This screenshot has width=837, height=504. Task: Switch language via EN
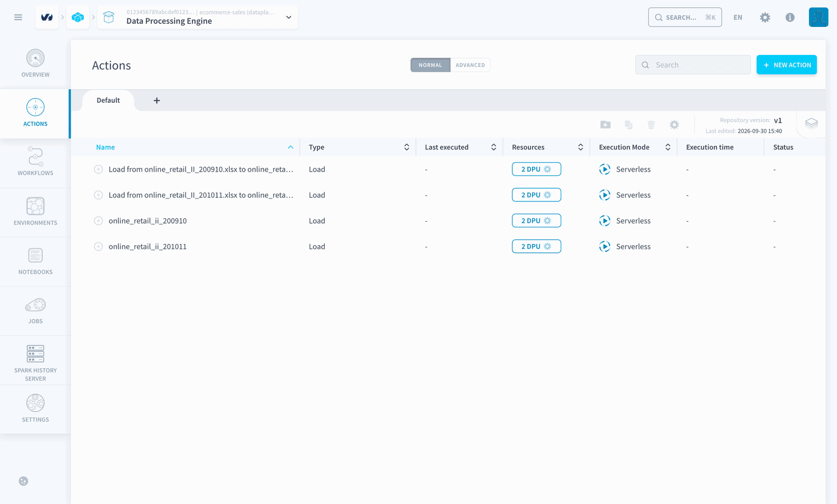pyautogui.click(x=738, y=17)
